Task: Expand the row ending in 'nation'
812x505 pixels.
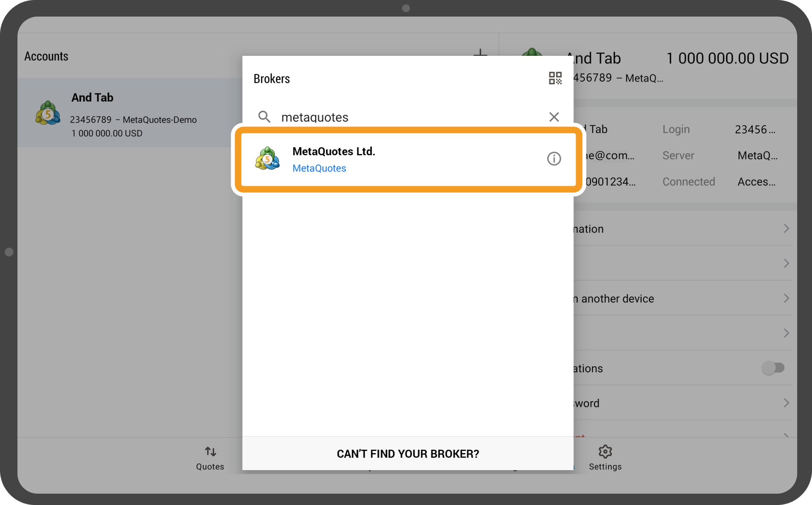Action: coord(682,229)
